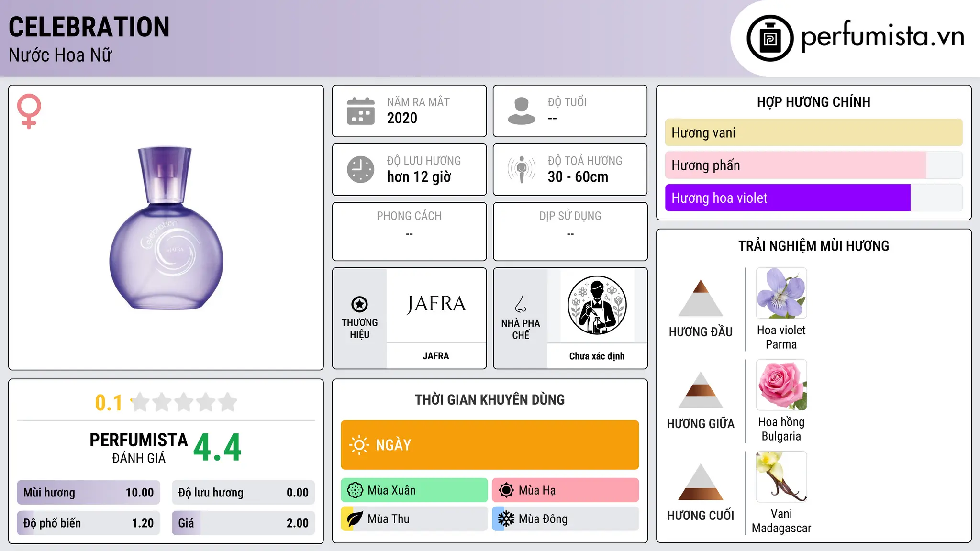The image size is (980, 551).
Task: Click the five-star rating row
Action: click(184, 402)
